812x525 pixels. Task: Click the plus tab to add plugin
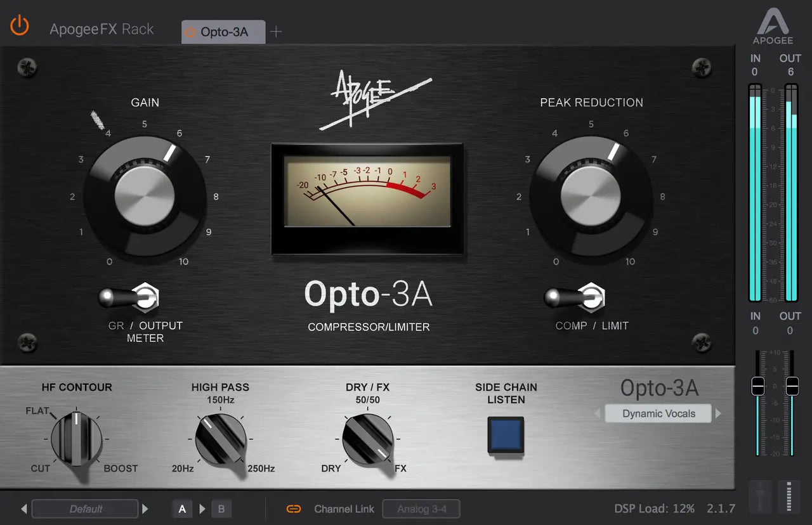(x=276, y=32)
